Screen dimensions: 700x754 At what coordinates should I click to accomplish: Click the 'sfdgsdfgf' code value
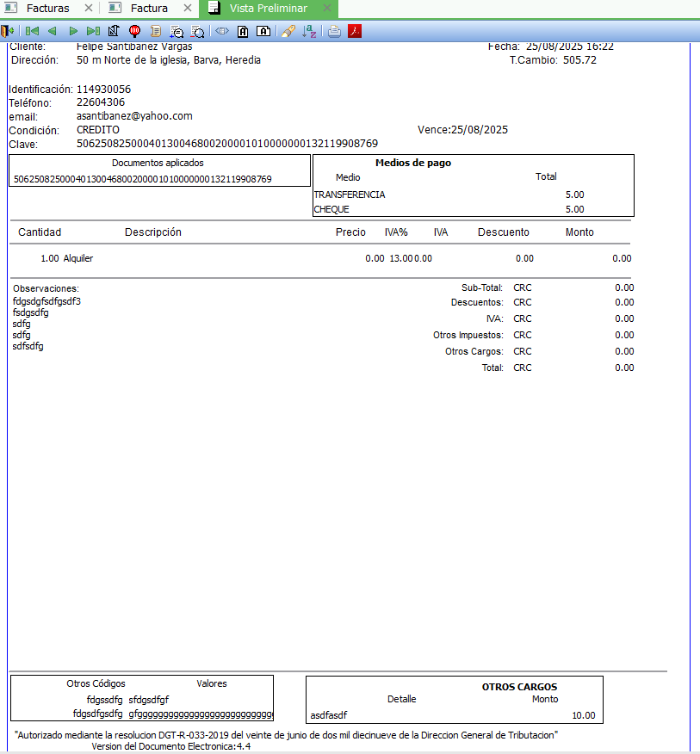click(x=149, y=700)
